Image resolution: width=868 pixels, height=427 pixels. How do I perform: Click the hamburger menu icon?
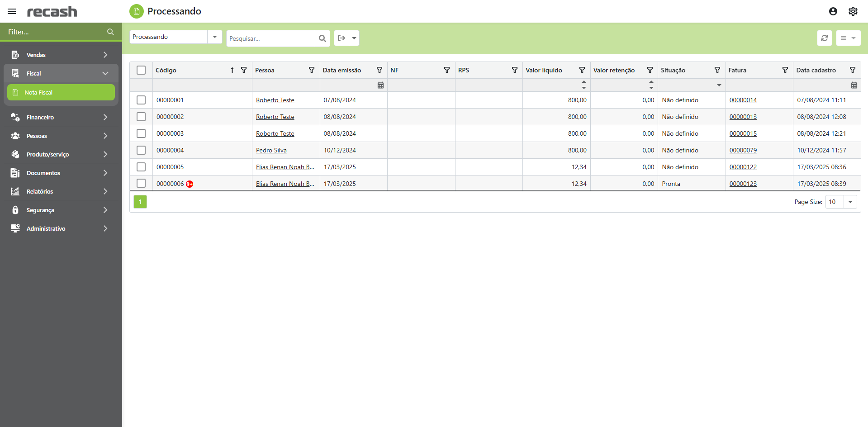[x=12, y=11]
